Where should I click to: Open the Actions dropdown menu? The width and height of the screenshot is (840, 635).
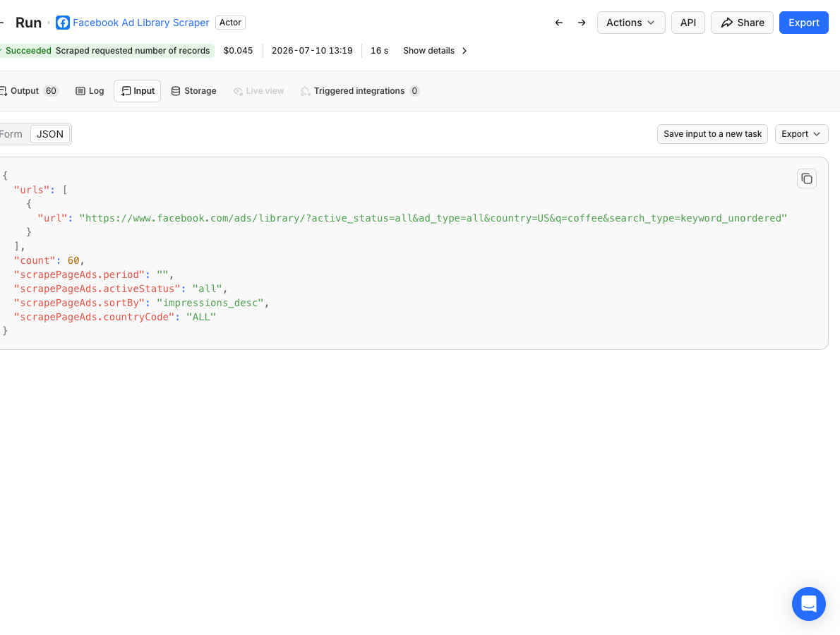click(631, 23)
